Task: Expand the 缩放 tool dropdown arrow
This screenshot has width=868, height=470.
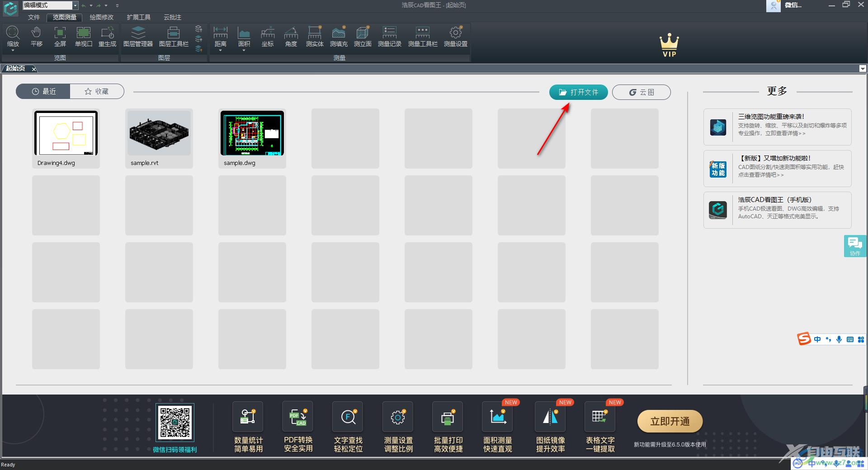Action: click(13, 50)
